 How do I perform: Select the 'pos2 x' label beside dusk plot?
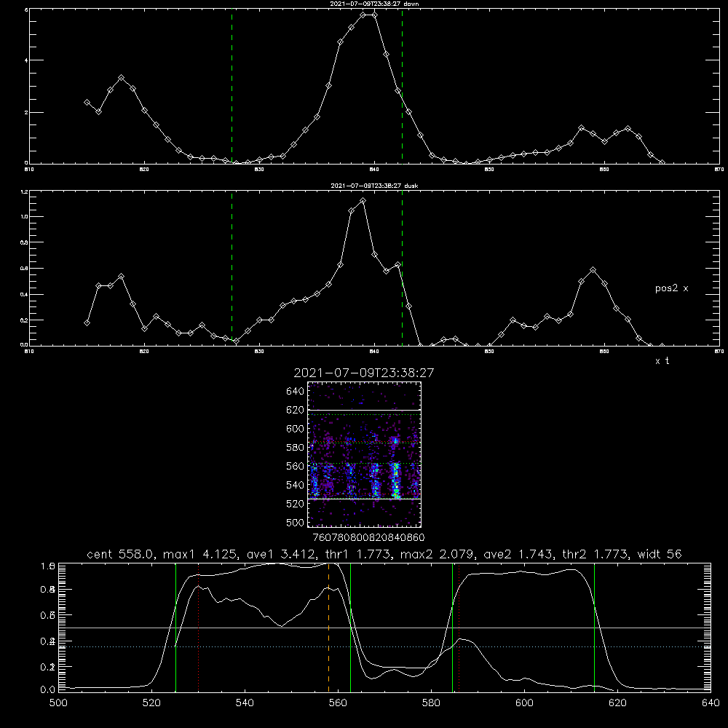coord(671,288)
